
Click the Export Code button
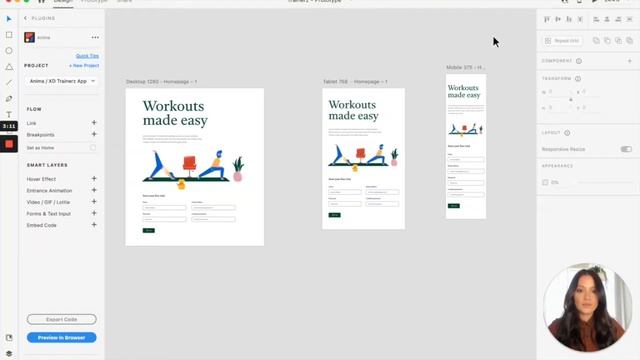pyautogui.click(x=62, y=319)
